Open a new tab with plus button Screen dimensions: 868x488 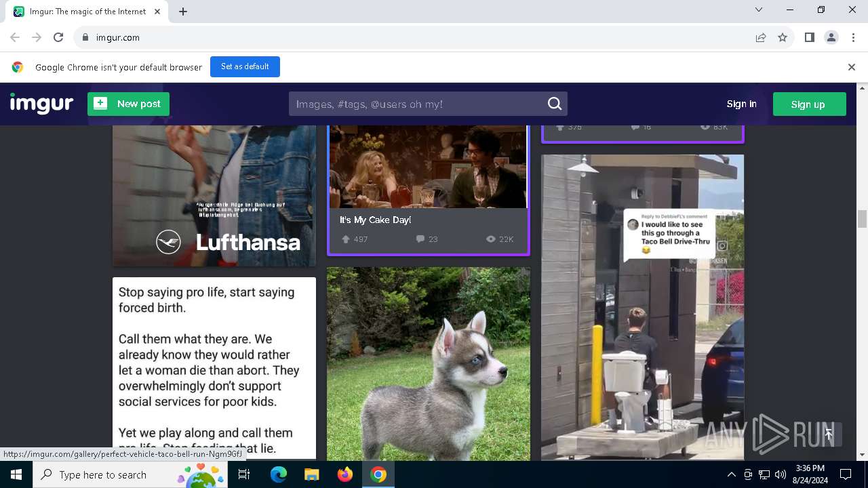pos(183,12)
